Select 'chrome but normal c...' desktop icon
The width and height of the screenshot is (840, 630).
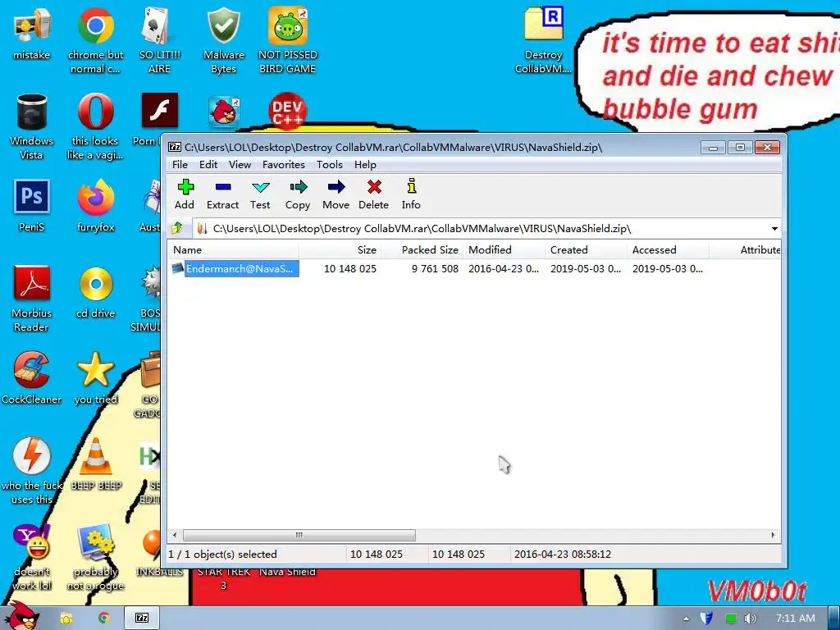click(x=95, y=40)
